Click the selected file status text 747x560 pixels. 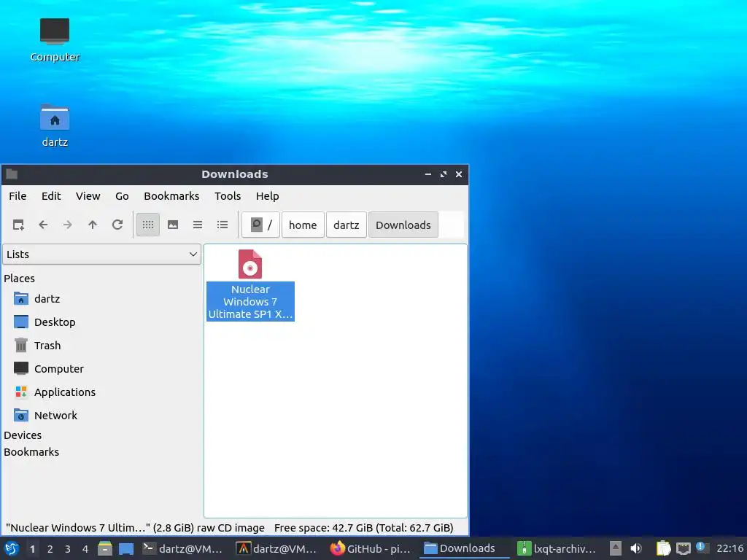click(135, 528)
